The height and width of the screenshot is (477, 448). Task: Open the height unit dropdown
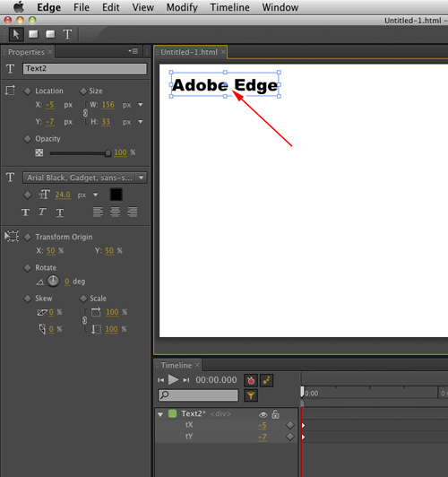coord(141,122)
